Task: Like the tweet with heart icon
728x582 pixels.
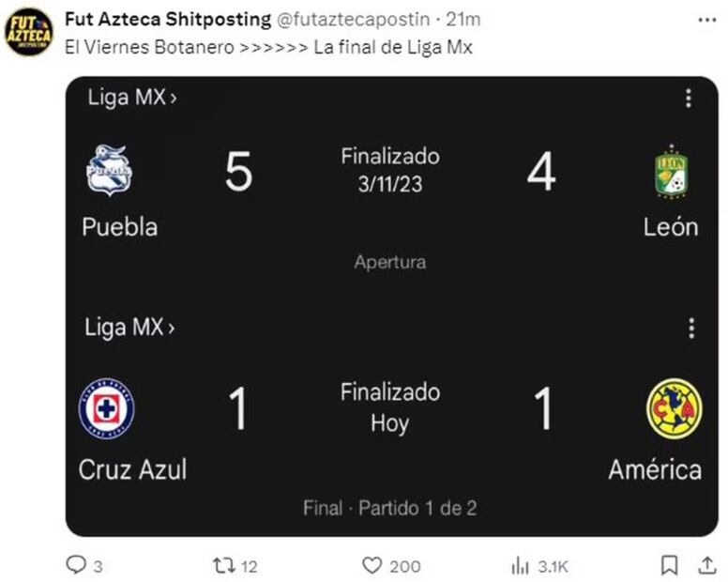Action: [372, 565]
